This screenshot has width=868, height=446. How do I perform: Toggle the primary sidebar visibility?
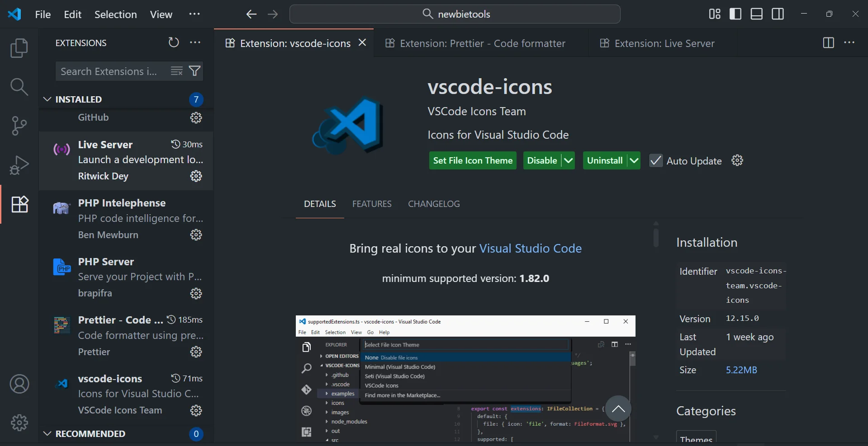735,14
